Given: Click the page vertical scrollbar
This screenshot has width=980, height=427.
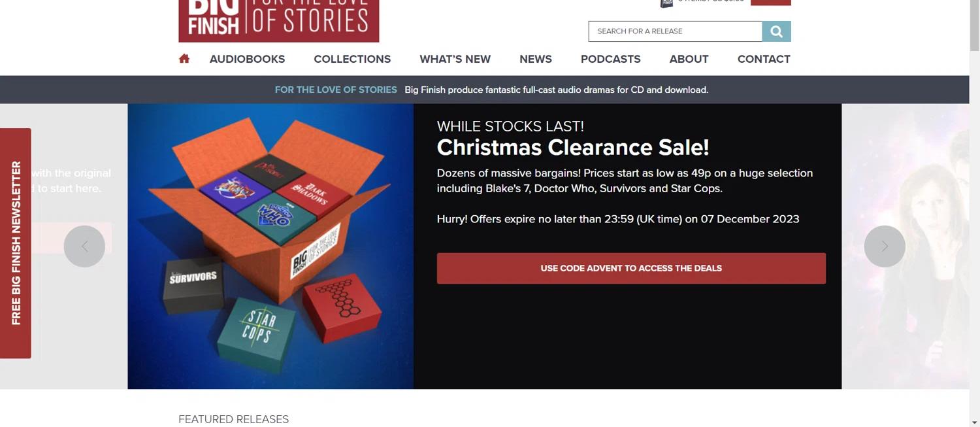Looking at the screenshot, I should point(974,213).
